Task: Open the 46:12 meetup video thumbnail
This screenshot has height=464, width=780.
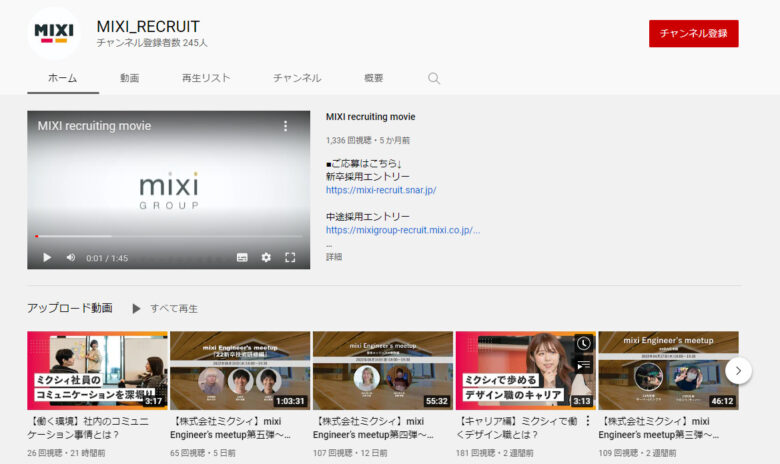Action: (668, 371)
